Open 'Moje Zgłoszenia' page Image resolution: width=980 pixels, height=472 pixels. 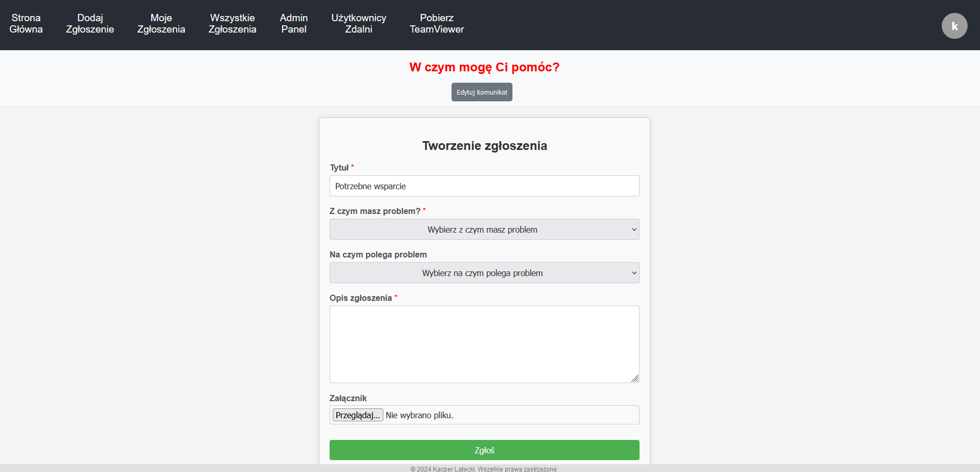coord(161,24)
